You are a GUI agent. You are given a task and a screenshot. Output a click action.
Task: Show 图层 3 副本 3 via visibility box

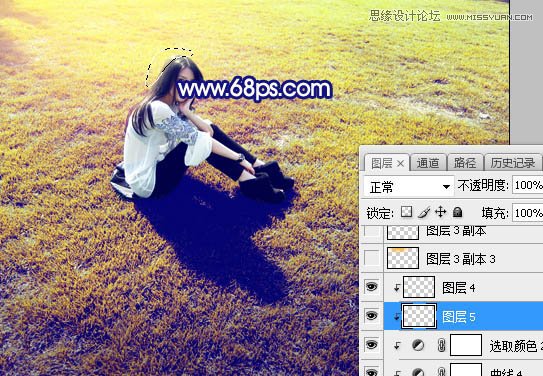point(372,258)
